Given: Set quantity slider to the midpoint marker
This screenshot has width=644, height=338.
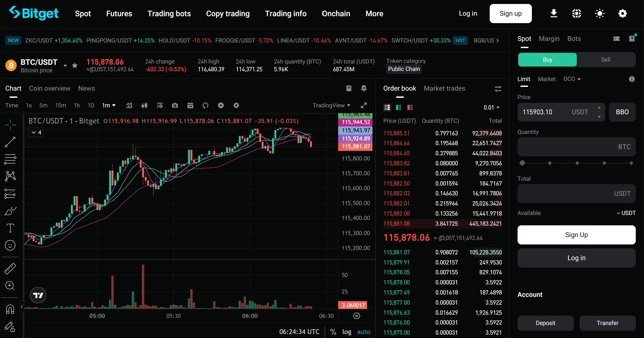Looking at the screenshot, I should pyautogui.click(x=577, y=163).
